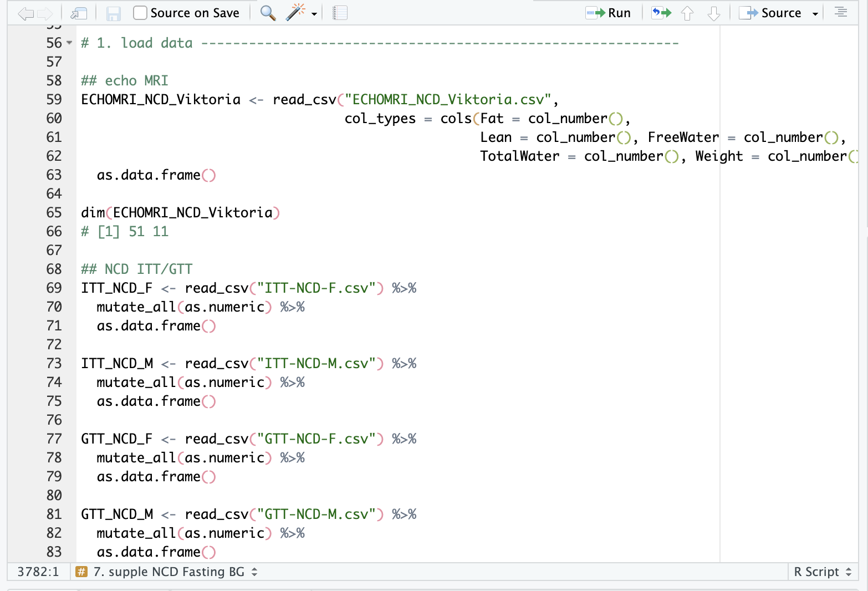Viewport: 868px width, 591px height.
Task: Click the back navigation arrow icon
Action: (25, 13)
